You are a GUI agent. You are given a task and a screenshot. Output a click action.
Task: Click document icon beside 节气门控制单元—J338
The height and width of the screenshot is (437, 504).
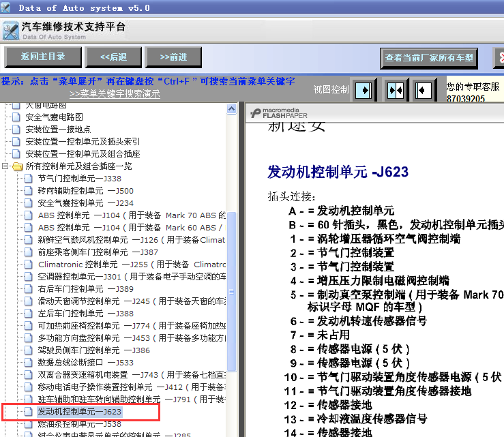29,179
